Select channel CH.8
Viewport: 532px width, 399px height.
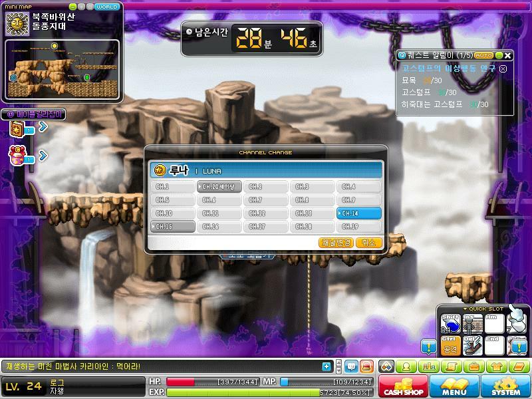[312, 200]
